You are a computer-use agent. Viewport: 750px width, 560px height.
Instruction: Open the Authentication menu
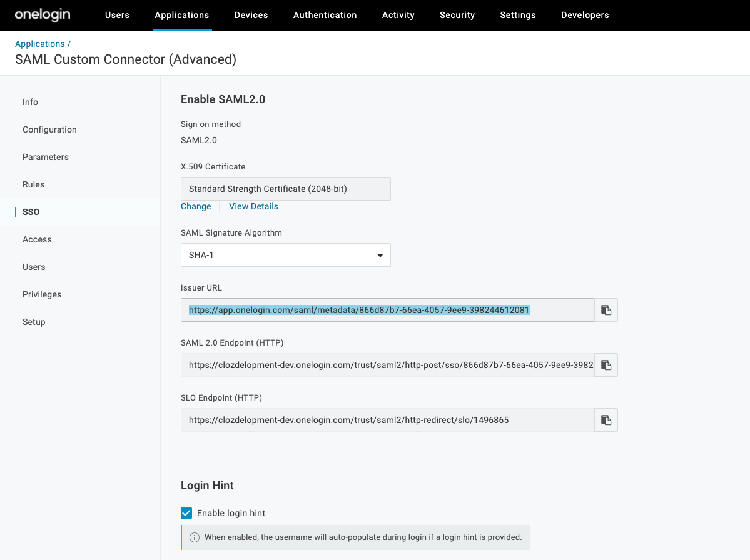point(325,15)
